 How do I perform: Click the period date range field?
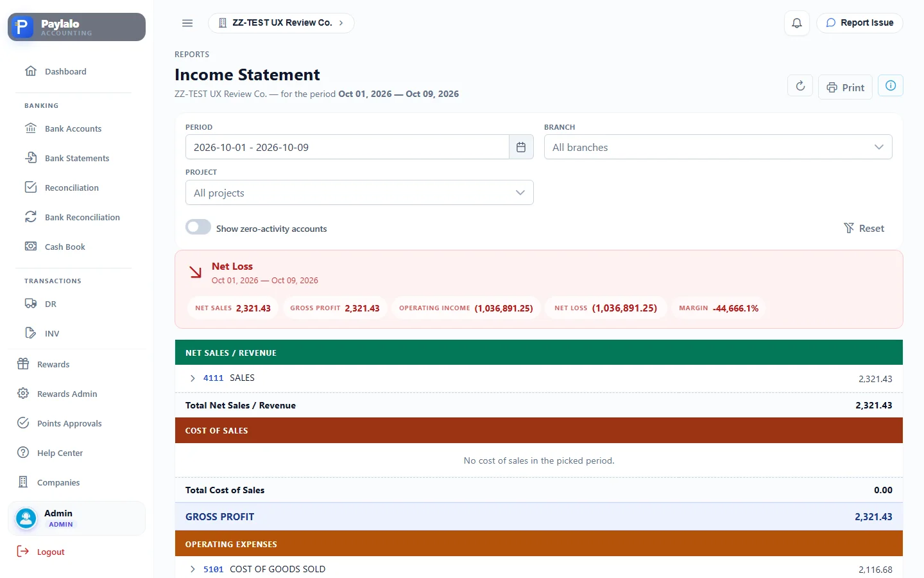pyautogui.click(x=347, y=147)
